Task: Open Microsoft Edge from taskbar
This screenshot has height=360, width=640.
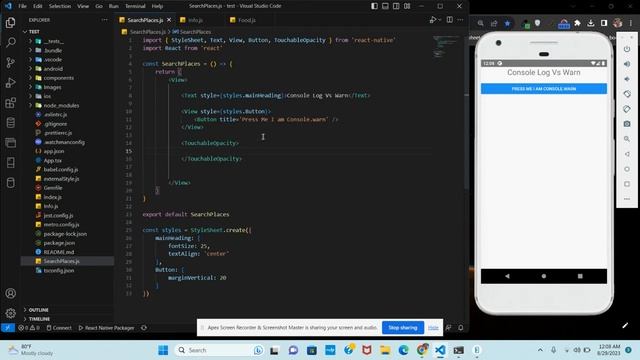Action: [403, 350]
